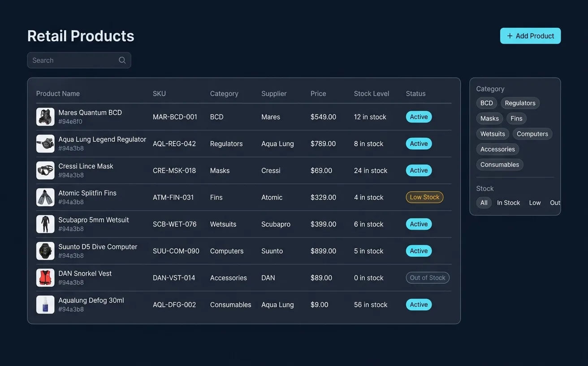
Task: Click SKU AQL-DFG-002
Action: point(174,305)
